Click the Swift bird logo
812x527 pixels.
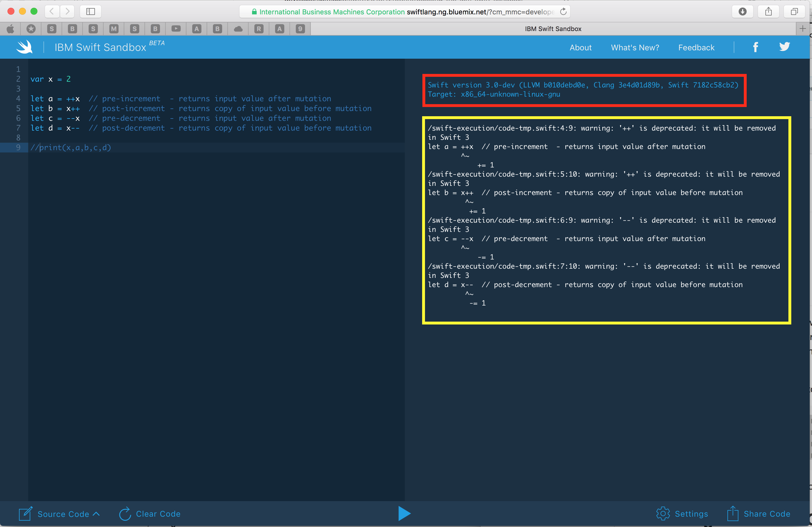coord(24,47)
